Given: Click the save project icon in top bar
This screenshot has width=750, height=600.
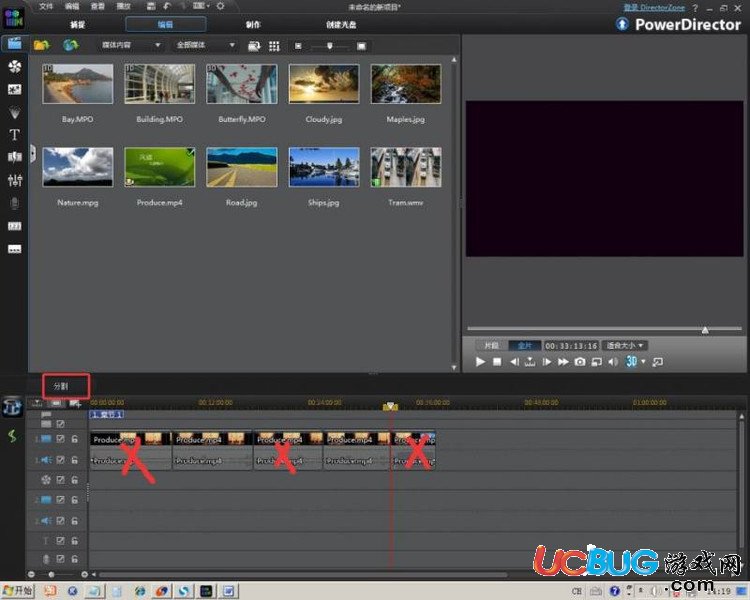Looking at the screenshot, I should pyautogui.click(x=151, y=6).
